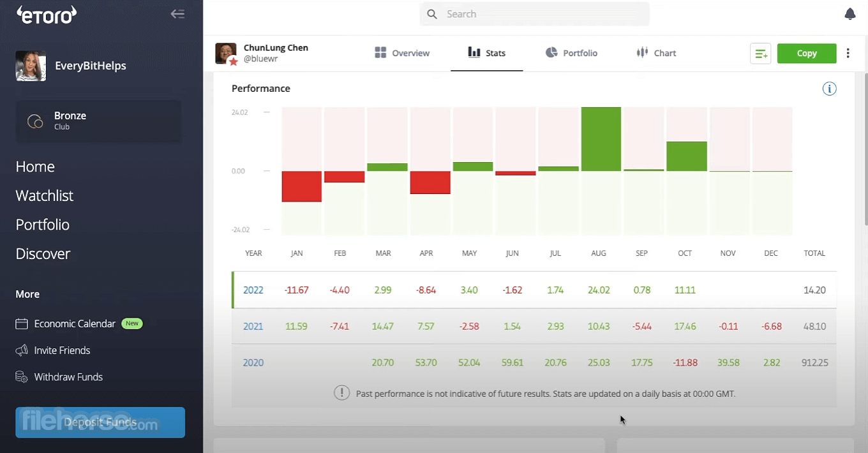868x453 pixels.
Task: Click the -11.67 January 2022 value
Action: [x=297, y=290]
